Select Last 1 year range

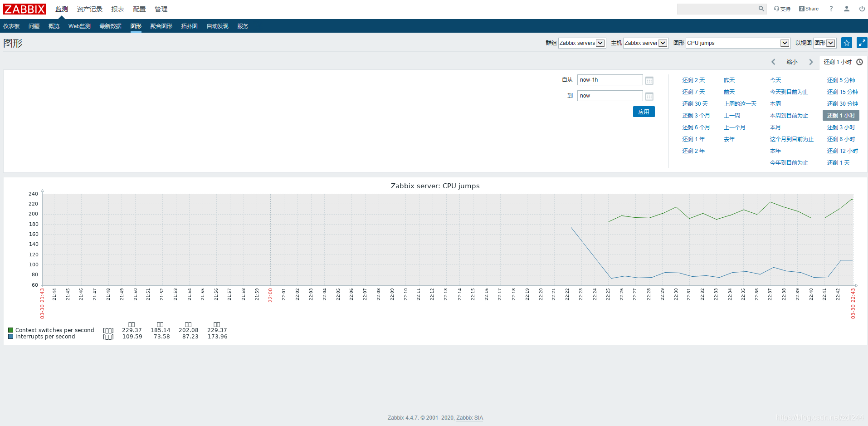tap(694, 139)
